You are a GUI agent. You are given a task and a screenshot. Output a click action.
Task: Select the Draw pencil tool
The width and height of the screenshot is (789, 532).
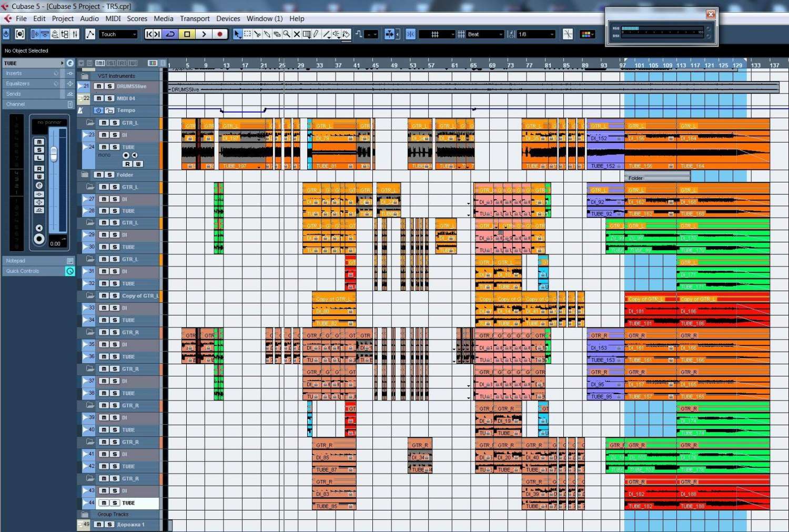(x=316, y=34)
